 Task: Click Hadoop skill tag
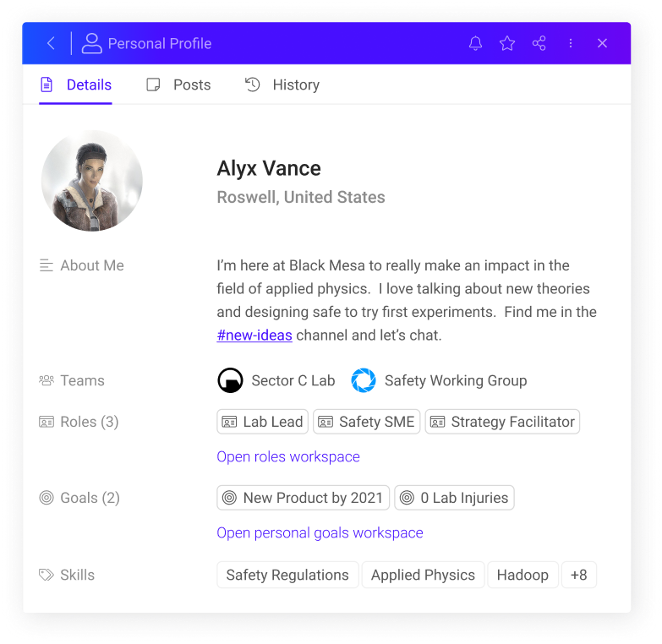(522, 575)
